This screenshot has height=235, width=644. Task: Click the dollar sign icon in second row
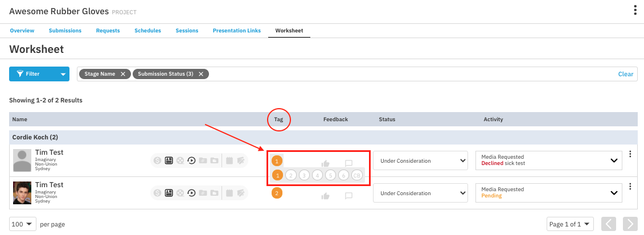[x=157, y=193]
